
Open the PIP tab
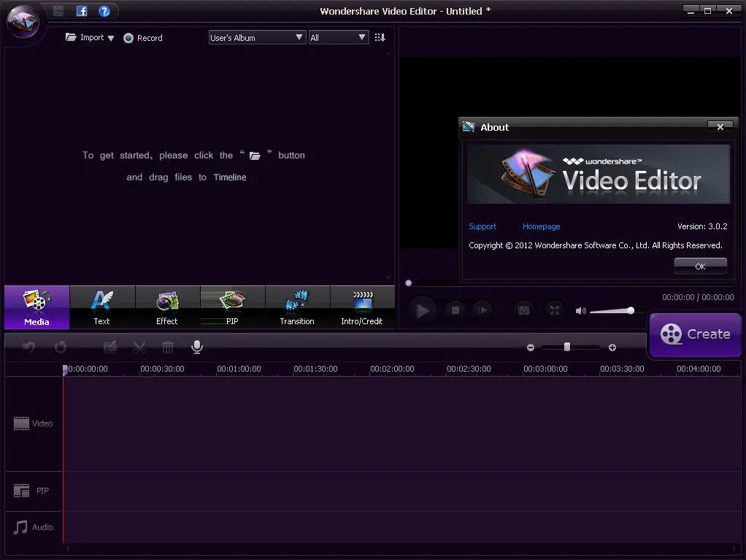coord(232,307)
